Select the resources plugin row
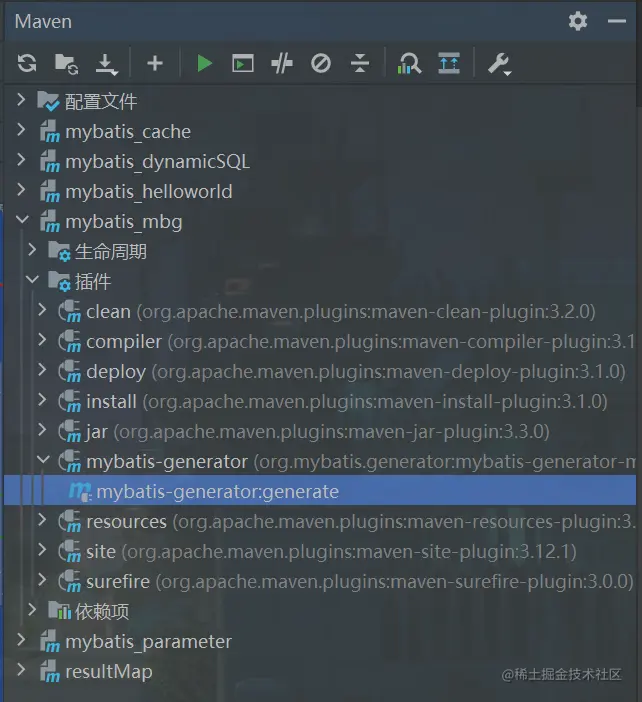642x702 pixels. coord(320,522)
